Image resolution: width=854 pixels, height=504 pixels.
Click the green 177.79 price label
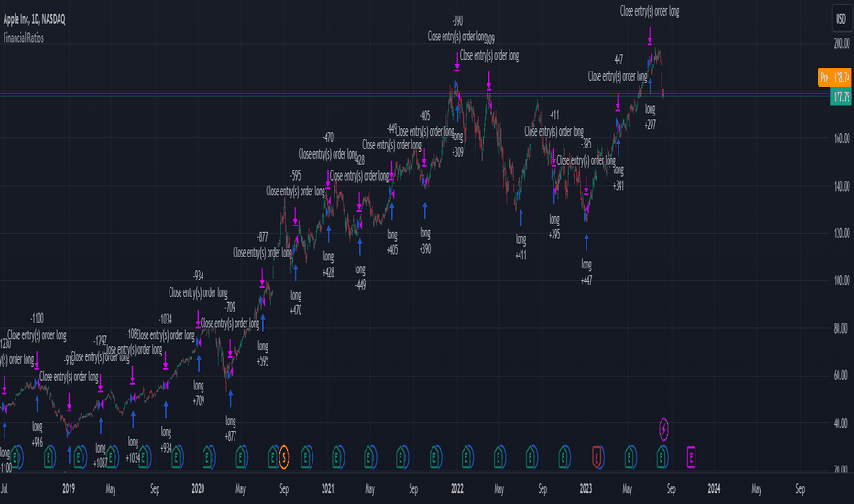pos(841,97)
